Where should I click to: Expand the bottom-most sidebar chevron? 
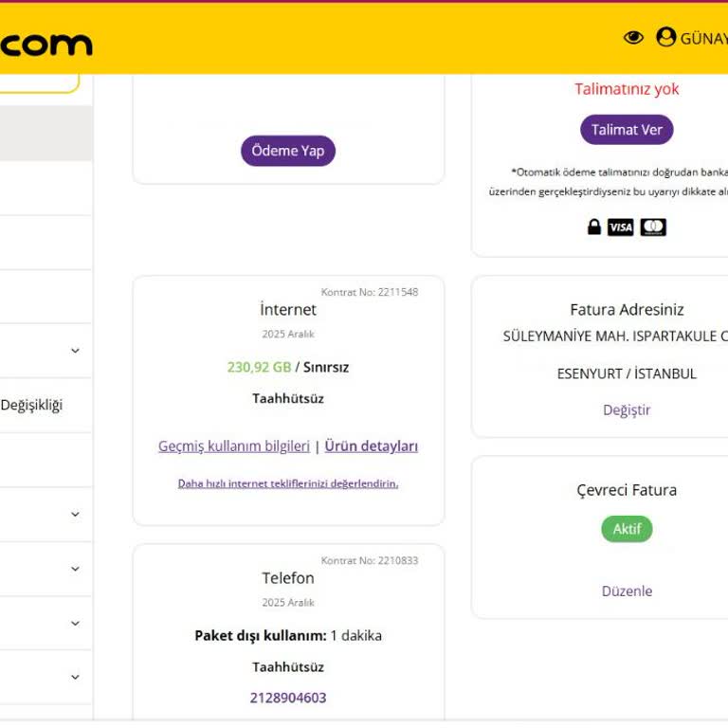point(75,677)
